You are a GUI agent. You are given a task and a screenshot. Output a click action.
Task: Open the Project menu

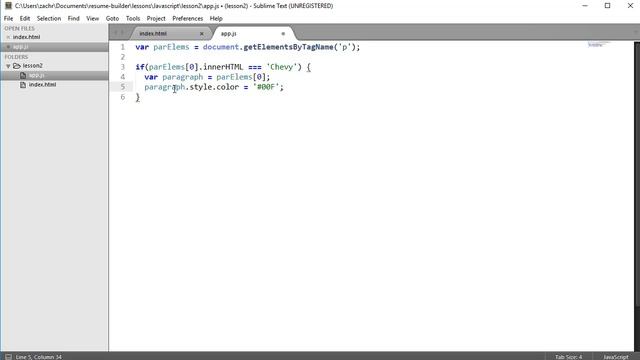[156, 18]
